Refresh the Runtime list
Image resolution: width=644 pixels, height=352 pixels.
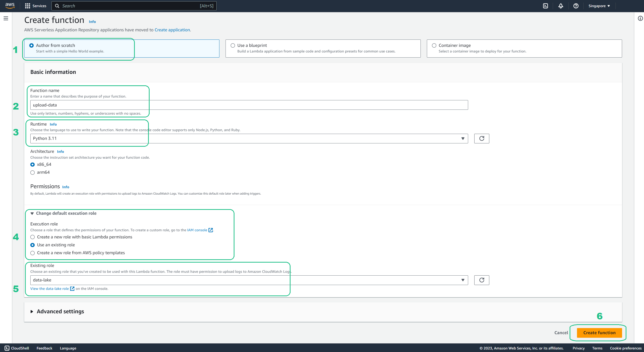(482, 139)
